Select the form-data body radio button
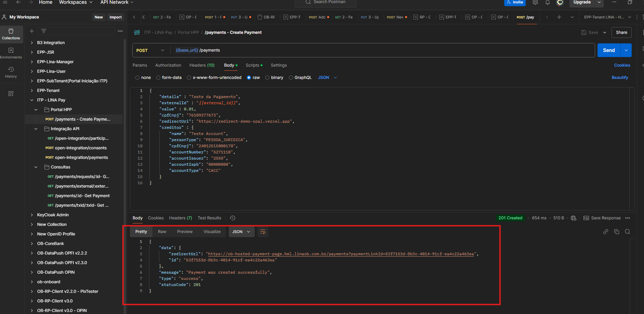Screen dimensions: 644x314 pyautogui.click(x=158, y=78)
